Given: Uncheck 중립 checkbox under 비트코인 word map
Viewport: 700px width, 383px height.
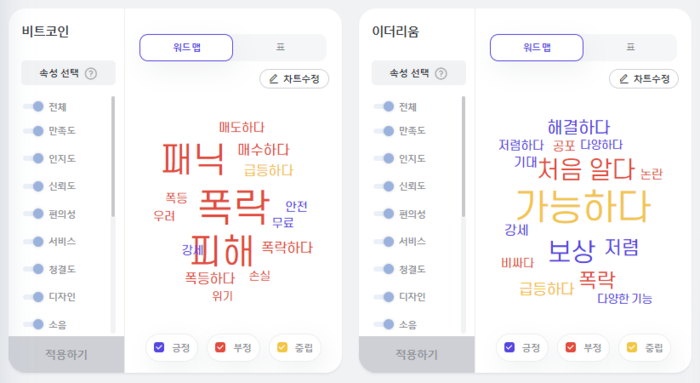Looking at the screenshot, I should click(282, 347).
